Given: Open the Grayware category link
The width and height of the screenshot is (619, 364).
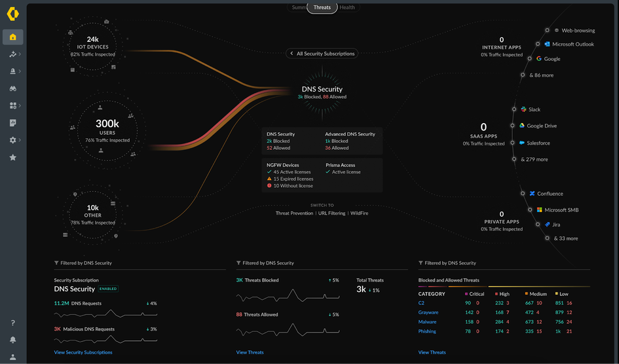Looking at the screenshot, I should pyautogui.click(x=428, y=312).
